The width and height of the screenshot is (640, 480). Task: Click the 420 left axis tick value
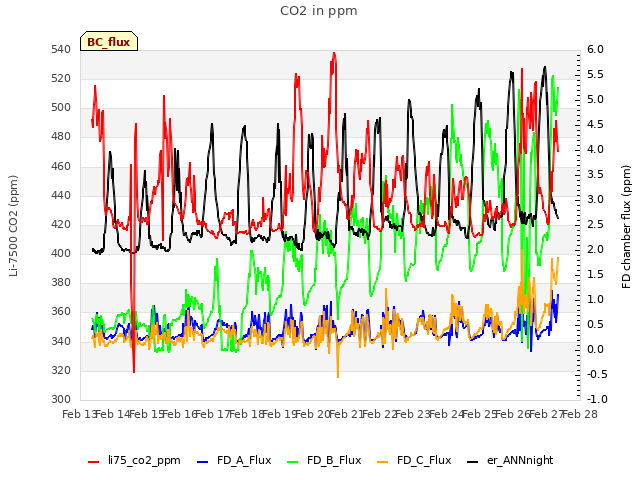pyautogui.click(x=61, y=224)
